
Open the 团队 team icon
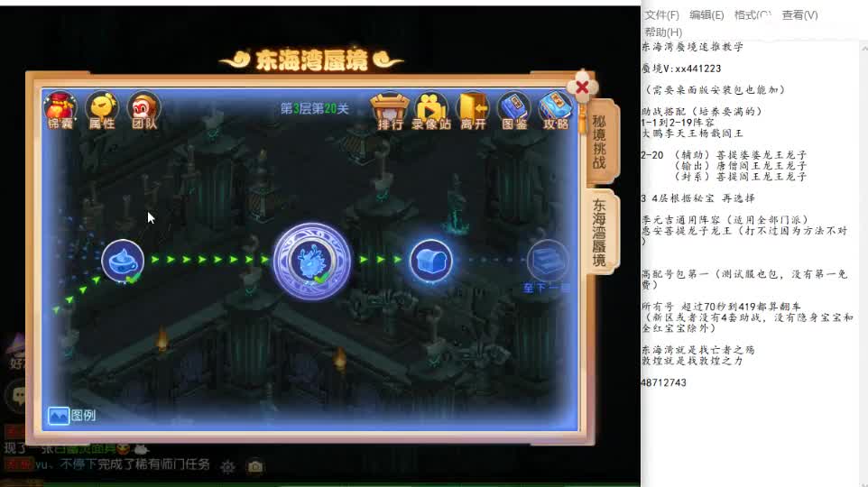(144, 111)
